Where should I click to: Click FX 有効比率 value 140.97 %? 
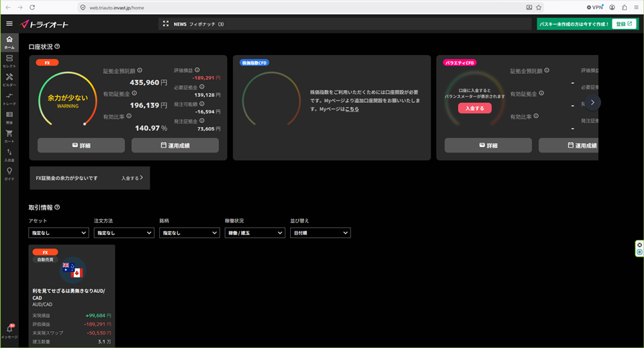tap(150, 128)
